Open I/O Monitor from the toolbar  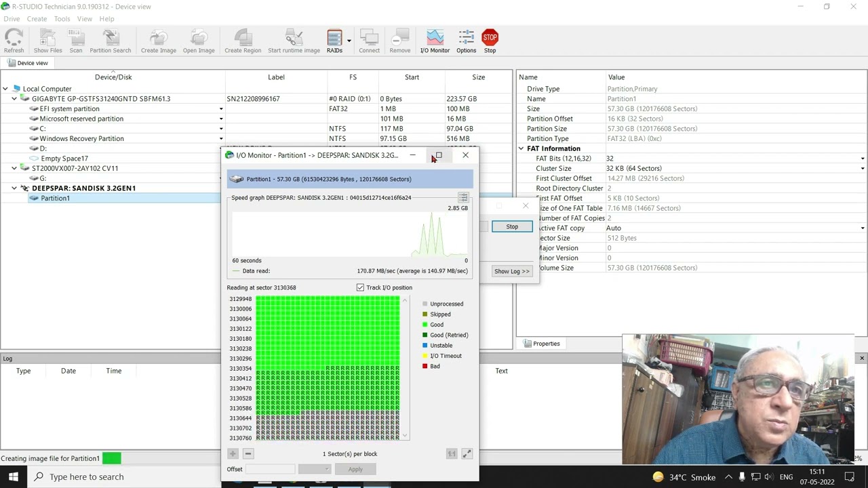pos(435,41)
